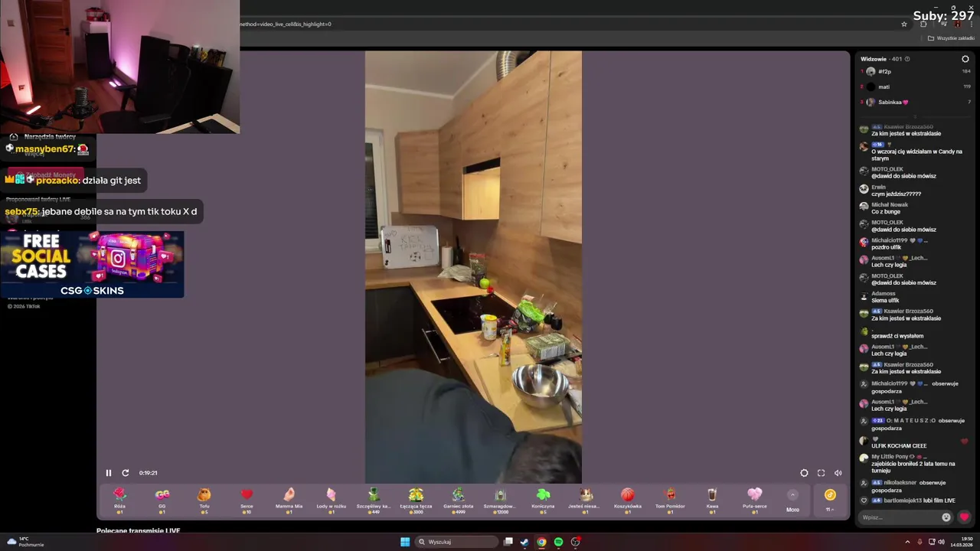Open OBS Studio from the taskbar

(x=576, y=542)
